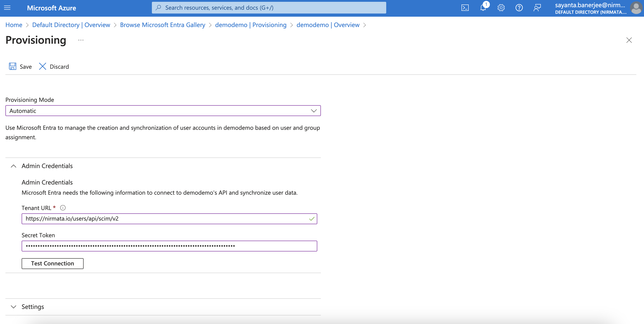Open the Provisioning Mode dropdown
This screenshot has width=644, height=324.
click(163, 111)
